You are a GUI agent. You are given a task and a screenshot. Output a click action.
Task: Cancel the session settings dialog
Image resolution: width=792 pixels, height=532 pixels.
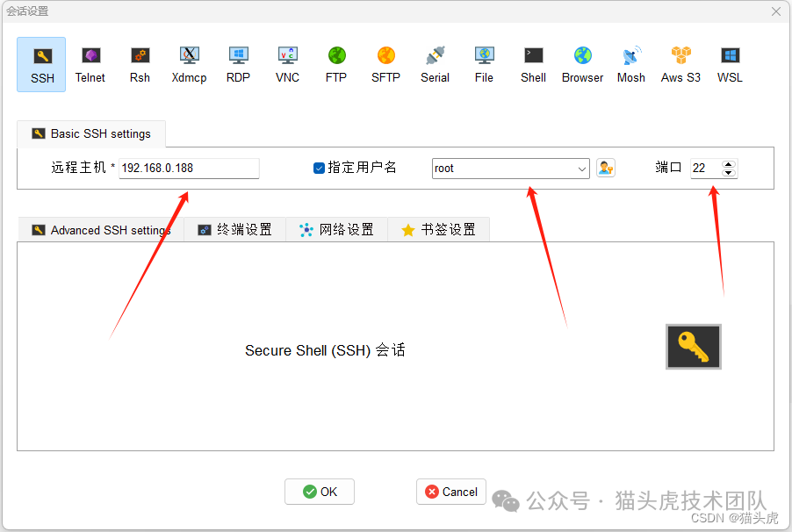click(x=451, y=492)
